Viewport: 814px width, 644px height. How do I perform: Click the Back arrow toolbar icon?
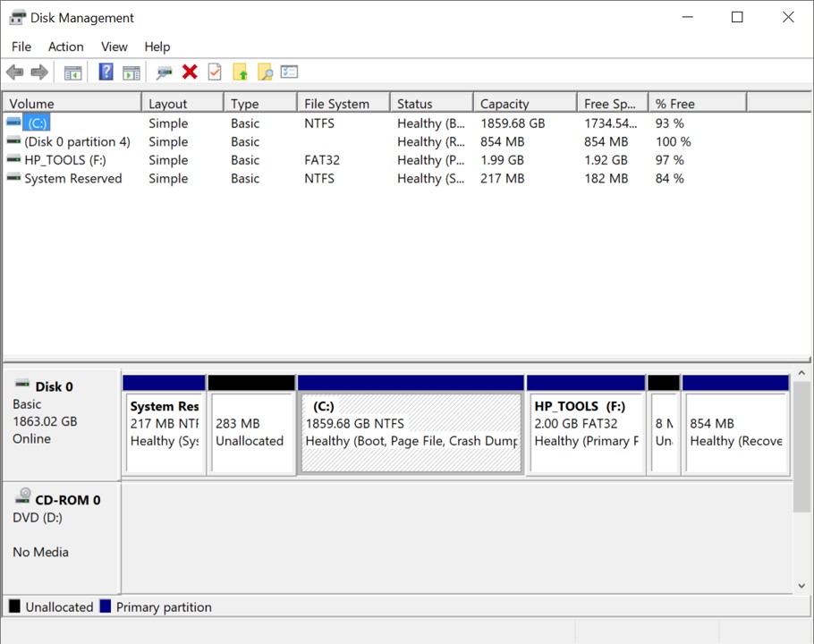coord(15,72)
